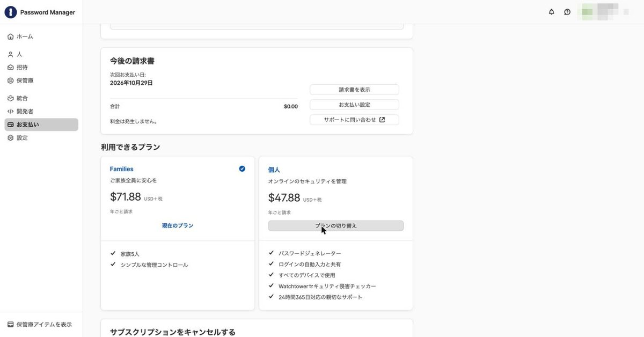
Task: Click the blue checkmark on Families plan
Action: coord(242,169)
